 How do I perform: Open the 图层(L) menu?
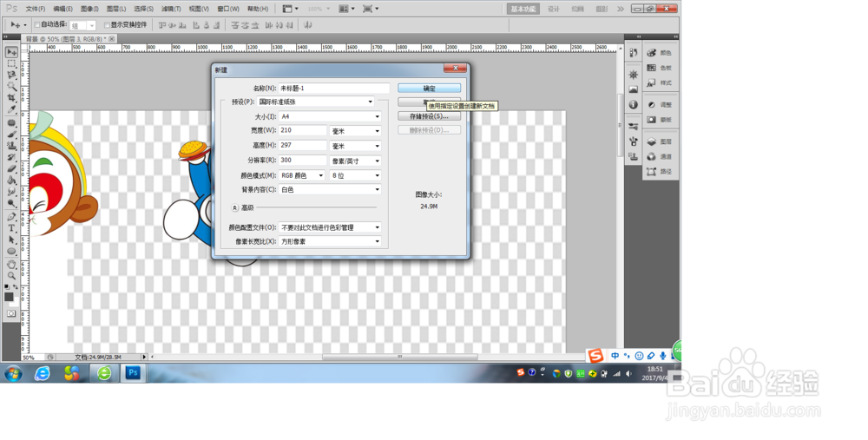click(x=115, y=9)
